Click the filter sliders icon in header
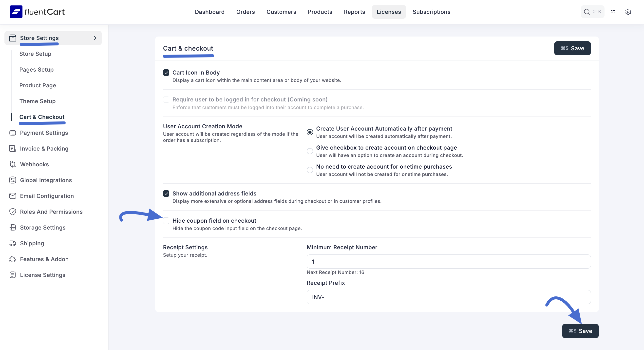 (613, 12)
